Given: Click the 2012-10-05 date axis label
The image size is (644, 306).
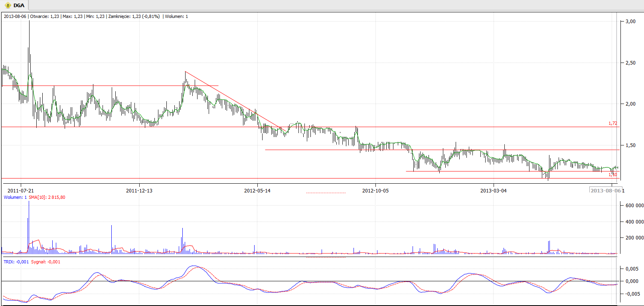Looking at the screenshot, I should click(x=375, y=191).
